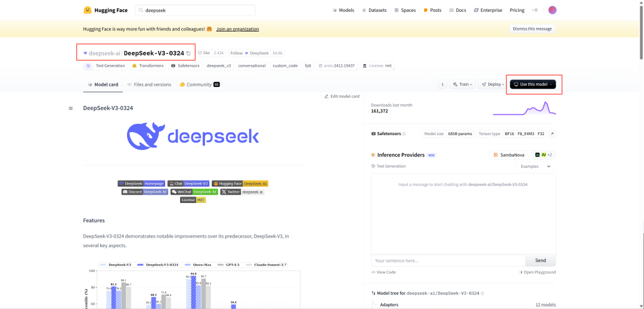This screenshot has width=644, height=309.
Task: Open the Enterprise page
Action: point(488,10)
